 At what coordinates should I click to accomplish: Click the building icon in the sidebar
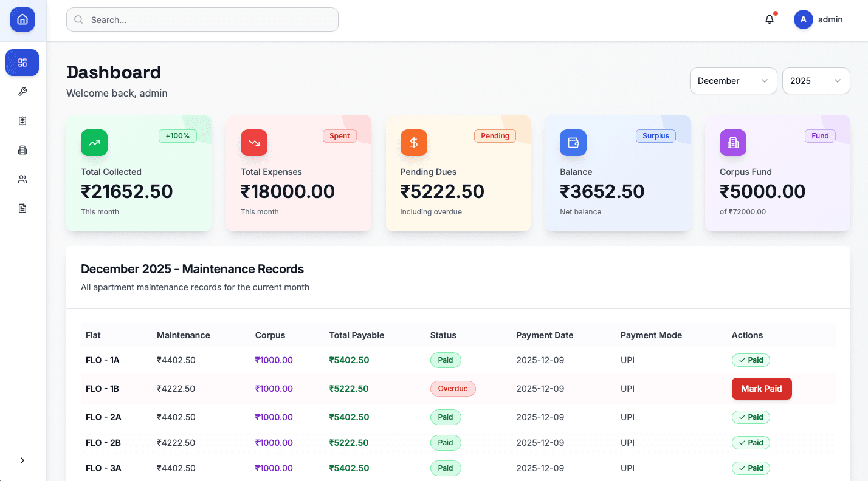(22, 150)
